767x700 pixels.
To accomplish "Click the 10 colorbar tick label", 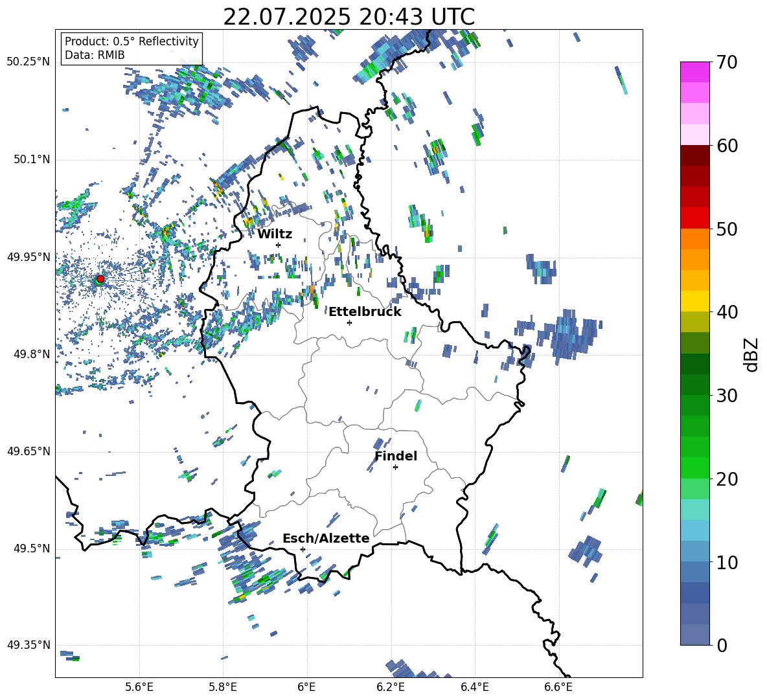I will point(727,562).
